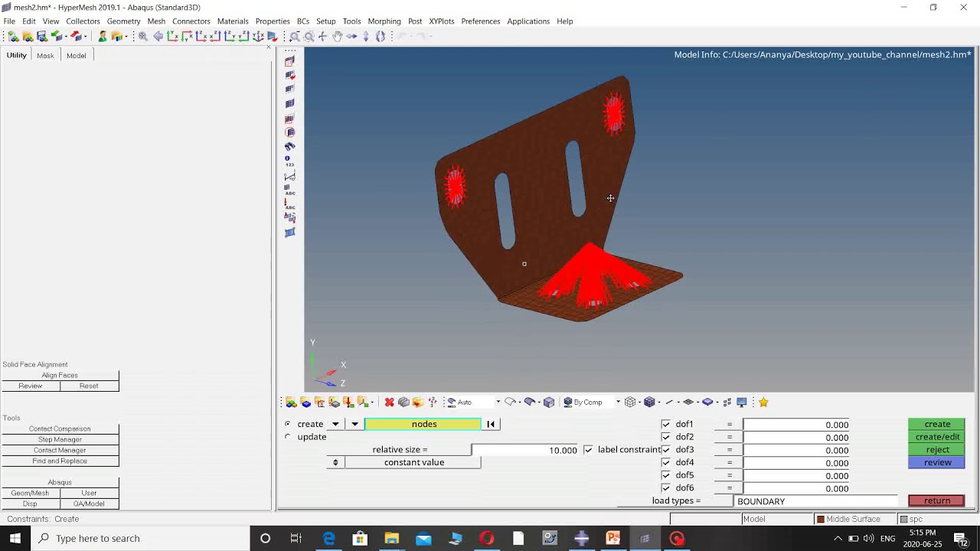
Task: Open the entity selector dropdown before nodes
Action: [x=354, y=424]
